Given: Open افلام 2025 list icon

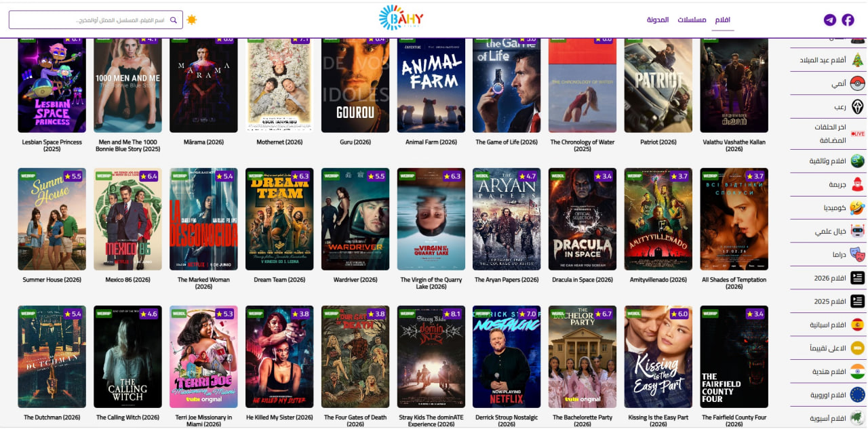Looking at the screenshot, I should coord(858,301).
